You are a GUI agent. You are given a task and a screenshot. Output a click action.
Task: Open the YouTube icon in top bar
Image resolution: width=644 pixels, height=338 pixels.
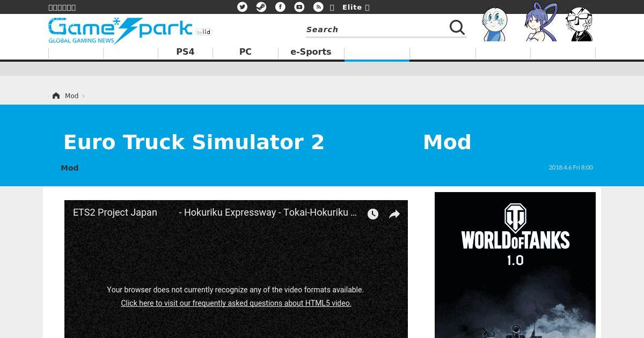[x=299, y=7]
